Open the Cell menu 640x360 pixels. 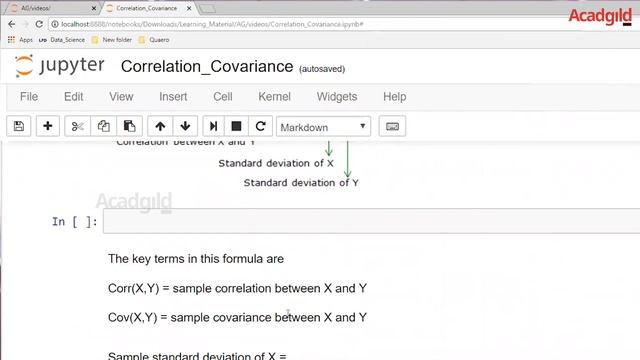pyautogui.click(x=223, y=97)
